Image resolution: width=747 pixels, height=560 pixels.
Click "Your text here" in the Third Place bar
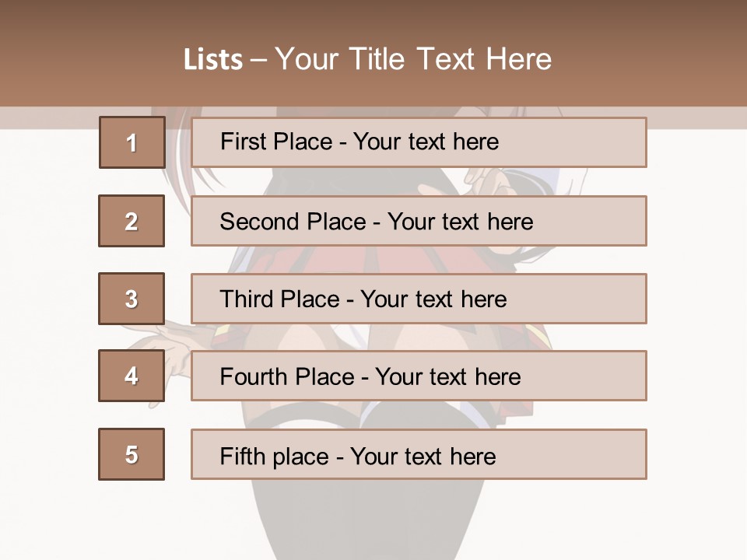(433, 299)
